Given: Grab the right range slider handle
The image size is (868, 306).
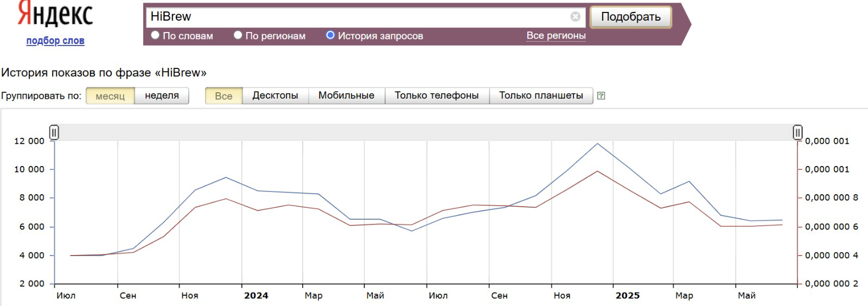Looking at the screenshot, I should click(797, 132).
